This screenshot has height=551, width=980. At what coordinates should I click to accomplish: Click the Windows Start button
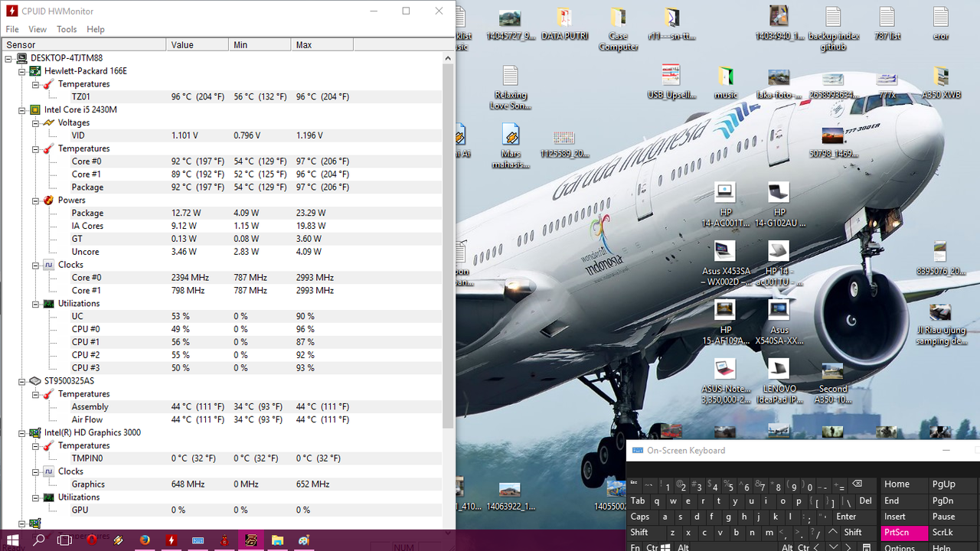click(x=12, y=540)
